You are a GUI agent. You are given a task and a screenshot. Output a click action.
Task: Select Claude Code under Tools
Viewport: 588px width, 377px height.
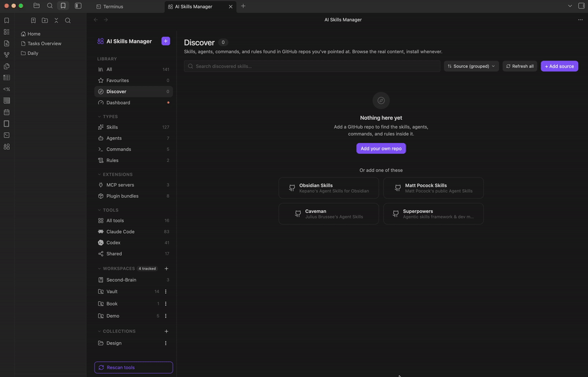click(134, 232)
